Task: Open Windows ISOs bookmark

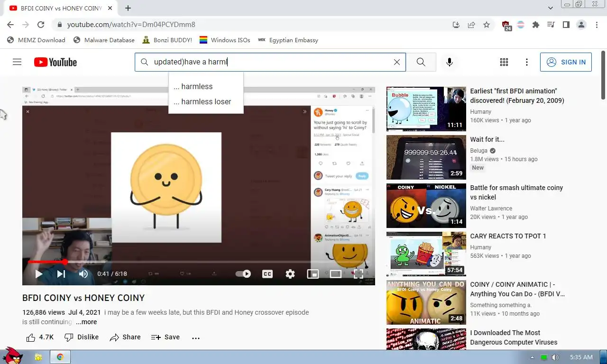Action: (225, 40)
